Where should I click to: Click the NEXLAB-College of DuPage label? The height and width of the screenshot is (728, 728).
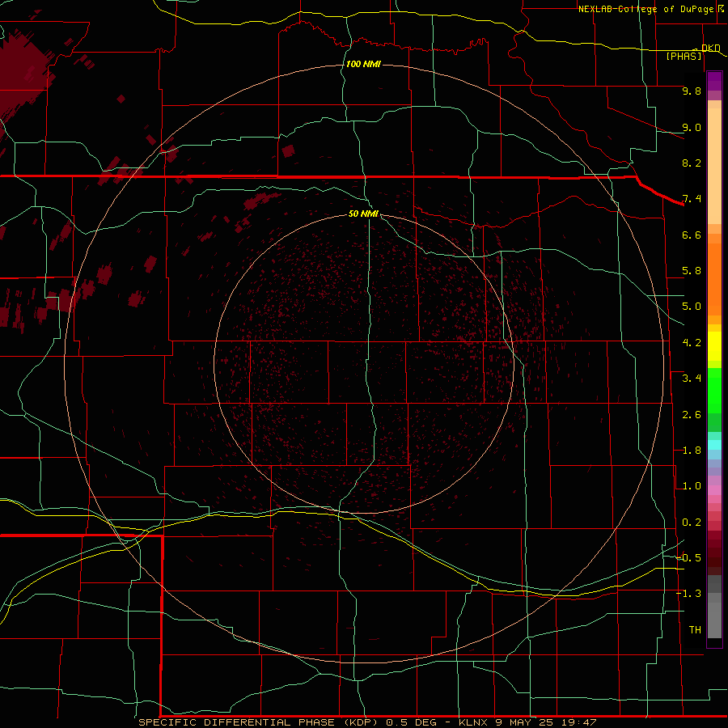coord(645,9)
